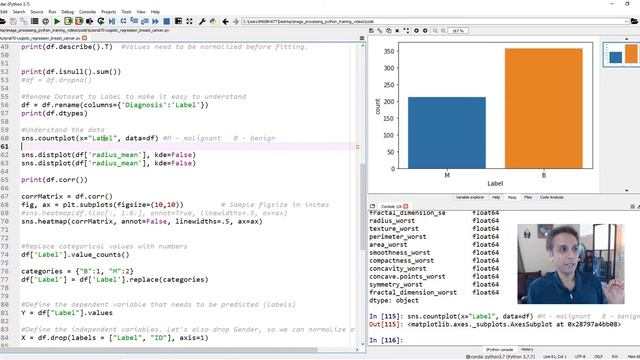The image size is (640, 360).
Task: Browse working directory folder icon at right
Action: (x=634, y=21)
